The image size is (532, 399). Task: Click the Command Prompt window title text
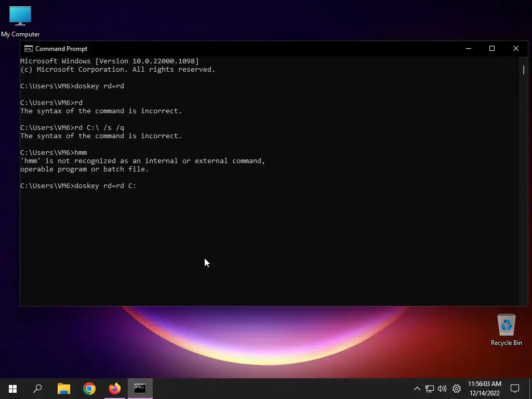(61, 49)
